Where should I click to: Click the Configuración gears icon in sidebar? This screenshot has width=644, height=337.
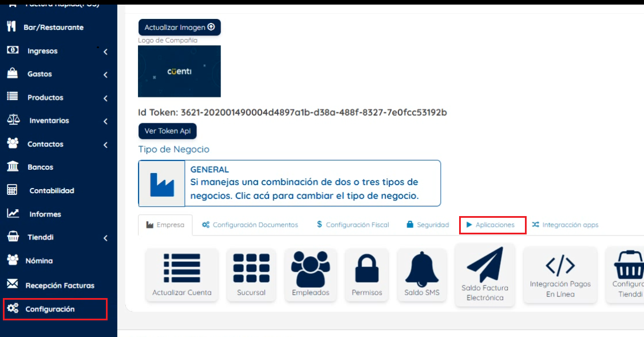tap(13, 308)
